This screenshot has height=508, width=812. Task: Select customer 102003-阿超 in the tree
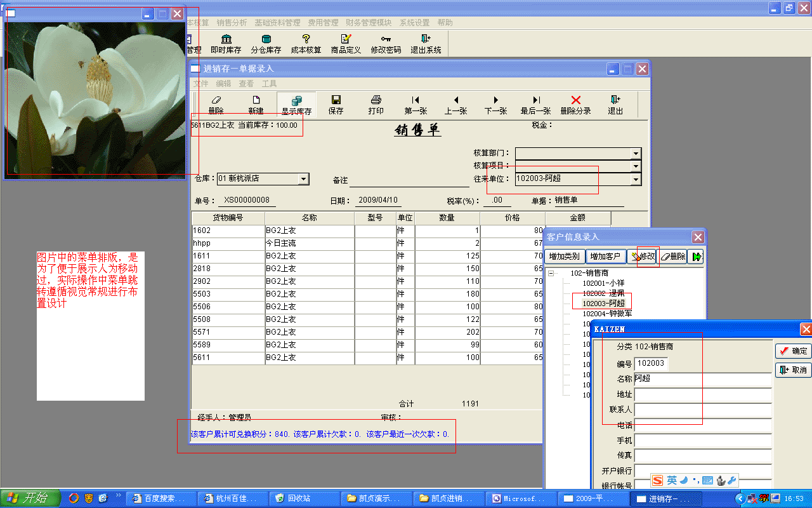[x=603, y=304]
